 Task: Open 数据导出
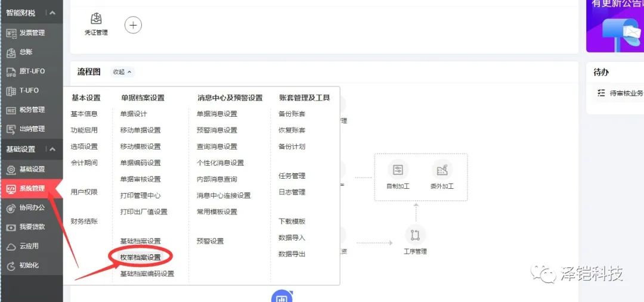pyautogui.click(x=292, y=254)
